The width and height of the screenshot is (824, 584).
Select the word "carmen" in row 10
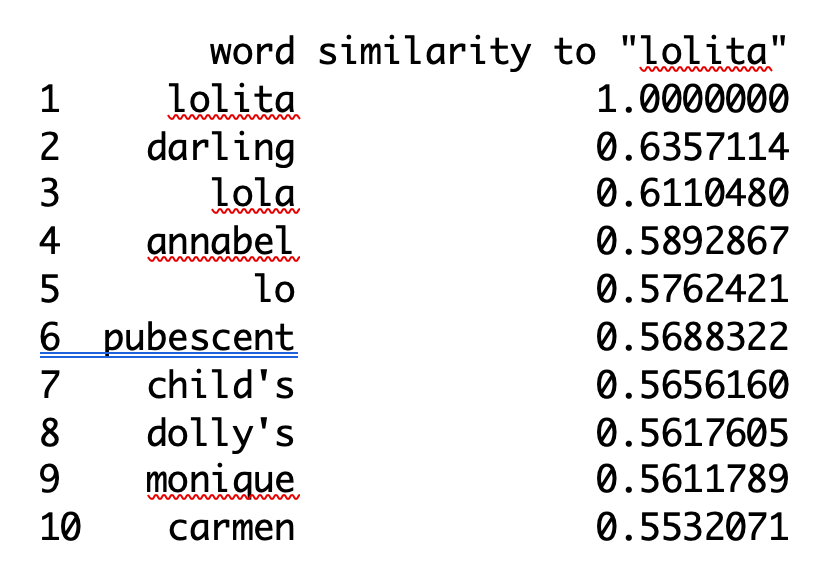(x=232, y=528)
